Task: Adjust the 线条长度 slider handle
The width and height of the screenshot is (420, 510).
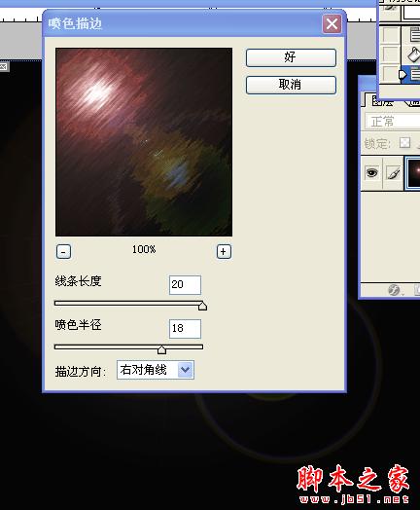Action: [202, 306]
